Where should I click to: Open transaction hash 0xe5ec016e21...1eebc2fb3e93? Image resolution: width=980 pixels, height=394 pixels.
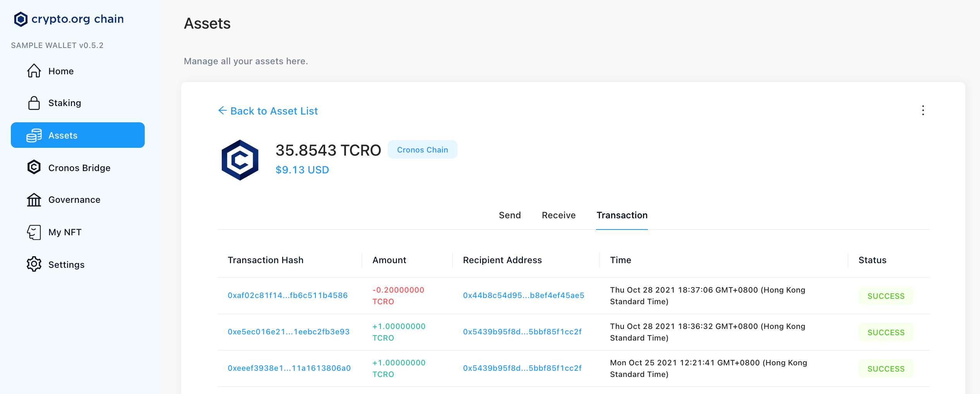[289, 332]
